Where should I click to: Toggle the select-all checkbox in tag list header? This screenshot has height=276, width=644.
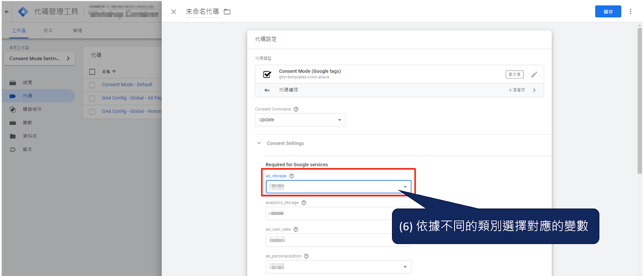(92, 72)
